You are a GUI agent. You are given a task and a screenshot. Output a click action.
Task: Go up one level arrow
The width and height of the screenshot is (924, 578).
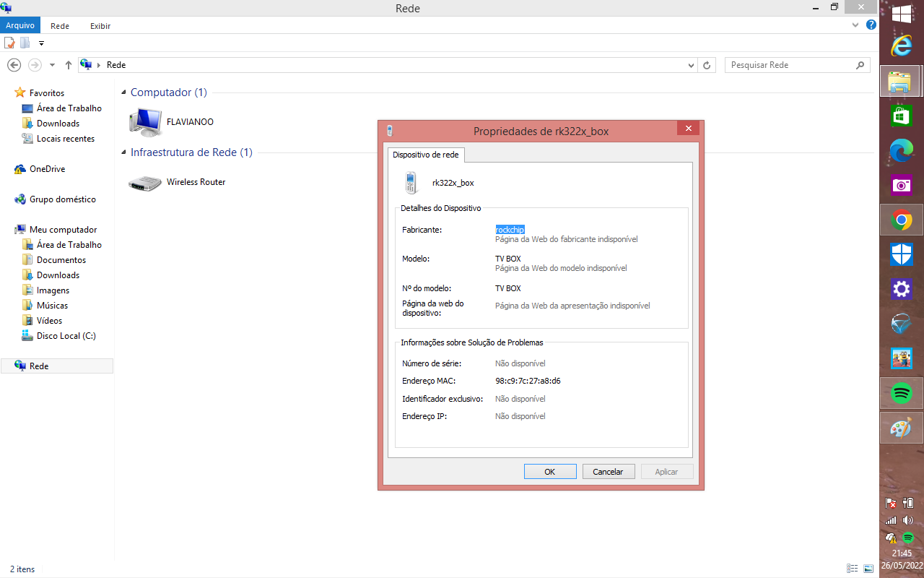[69, 65]
